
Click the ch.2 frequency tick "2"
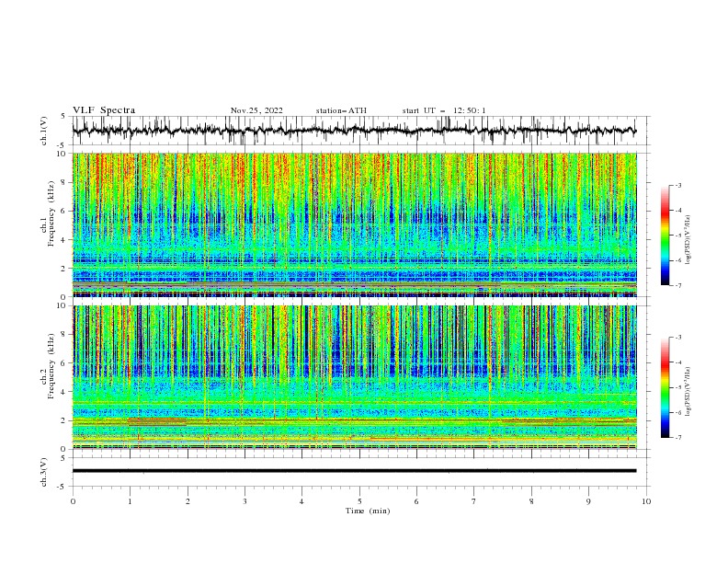pos(63,420)
